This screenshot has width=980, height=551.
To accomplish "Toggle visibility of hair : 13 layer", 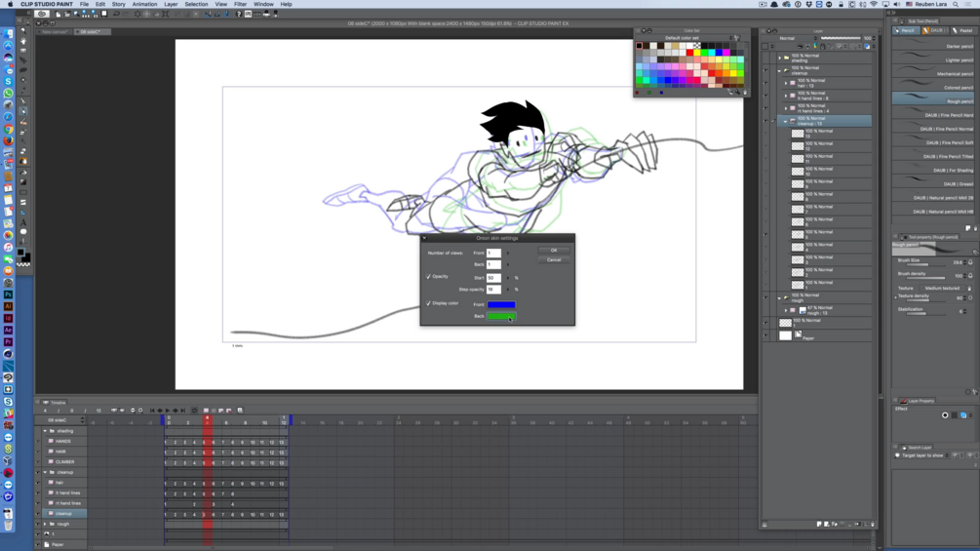I will [x=765, y=83].
